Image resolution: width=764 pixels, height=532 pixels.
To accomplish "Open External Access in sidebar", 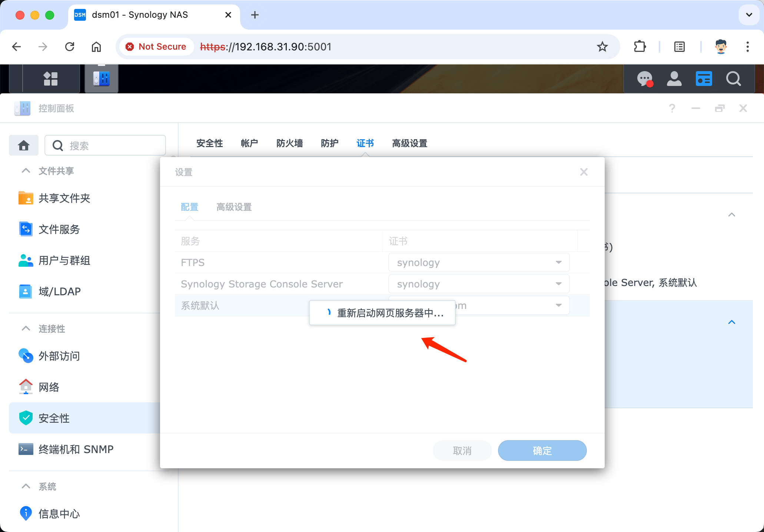I will pyautogui.click(x=59, y=356).
